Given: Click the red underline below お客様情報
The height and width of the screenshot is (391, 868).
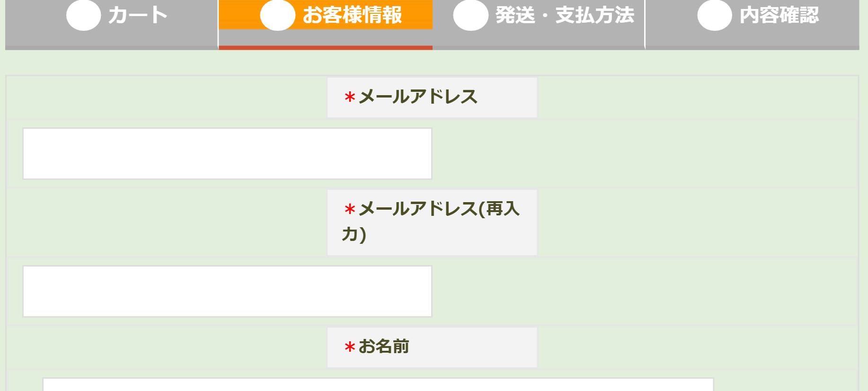Looking at the screenshot, I should (326, 48).
